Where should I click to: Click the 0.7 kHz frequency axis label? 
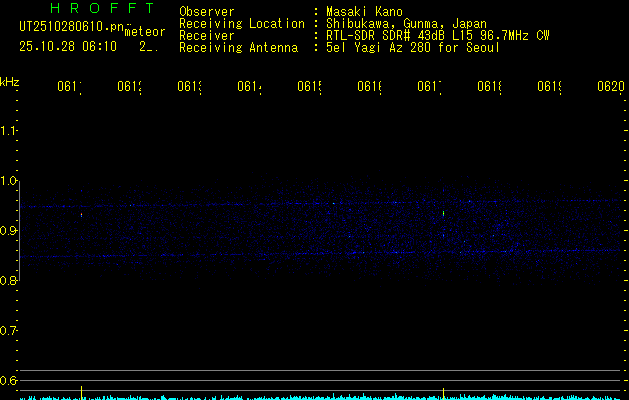(x=9, y=330)
